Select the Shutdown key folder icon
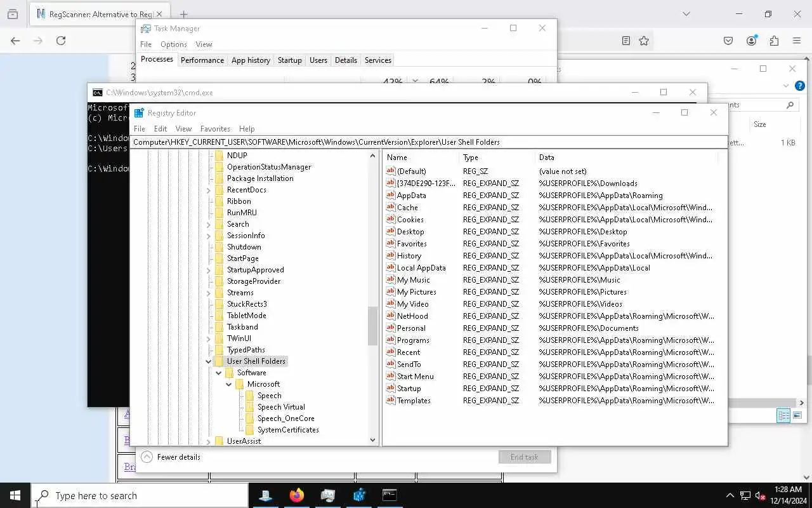The width and height of the screenshot is (812, 508). pos(219,247)
